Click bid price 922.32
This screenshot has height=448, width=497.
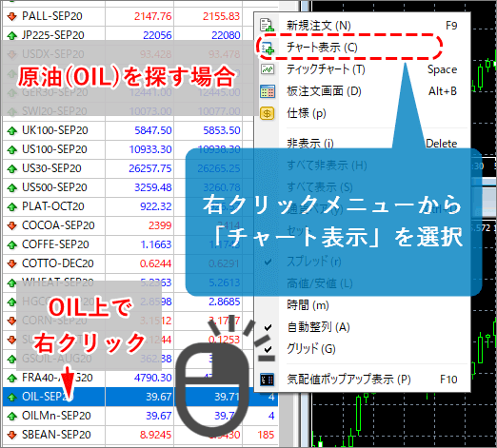[x=156, y=206]
